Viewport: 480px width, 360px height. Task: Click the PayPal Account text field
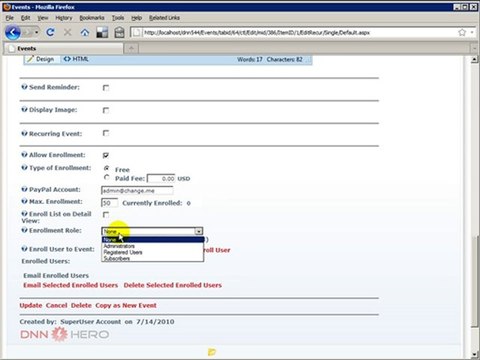137,191
